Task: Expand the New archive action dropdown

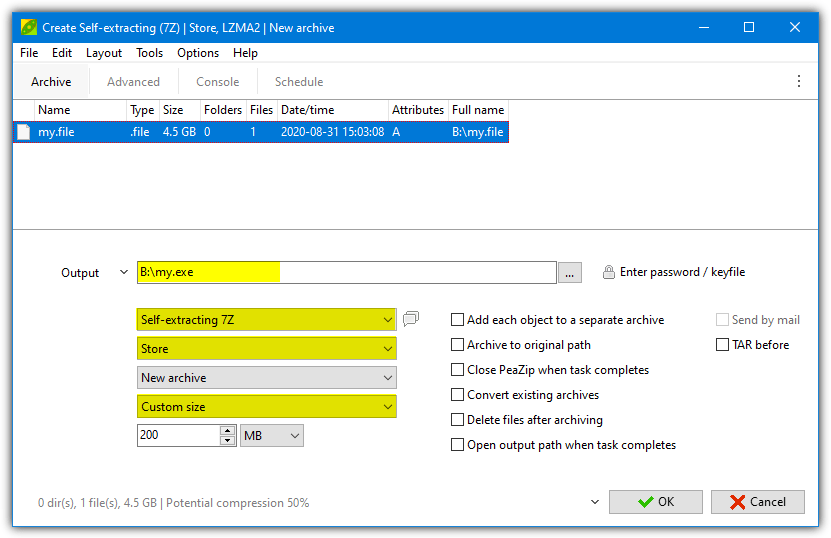Action: (267, 378)
